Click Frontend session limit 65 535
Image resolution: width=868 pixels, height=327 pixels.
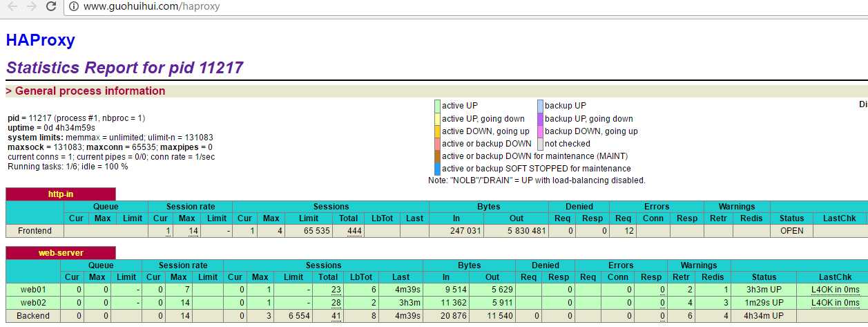click(317, 231)
